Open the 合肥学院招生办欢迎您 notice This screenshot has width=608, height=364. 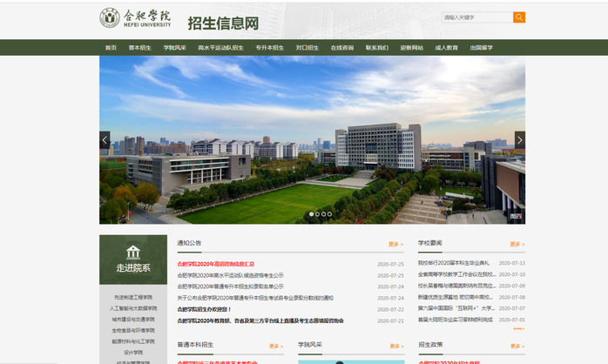point(204,309)
